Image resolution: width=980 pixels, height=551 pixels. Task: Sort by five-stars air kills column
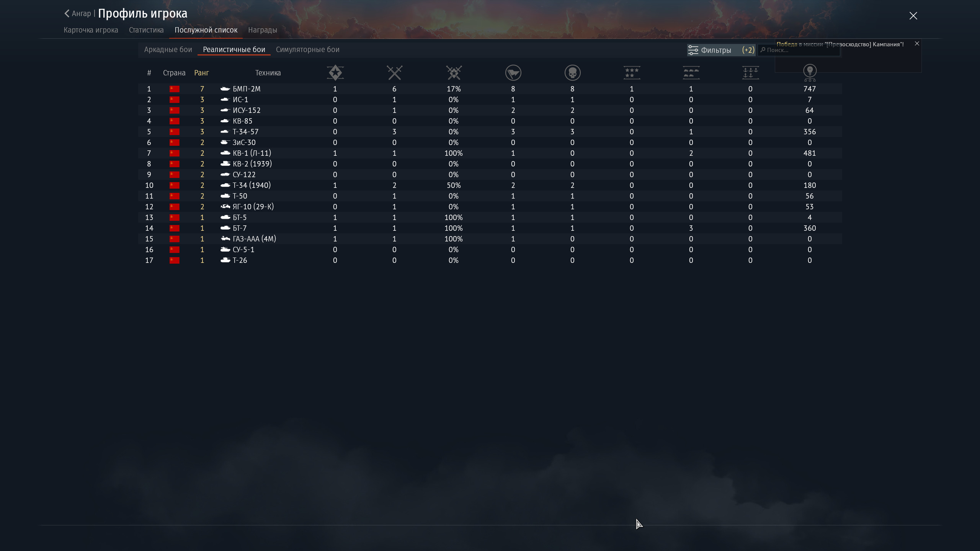click(x=632, y=73)
